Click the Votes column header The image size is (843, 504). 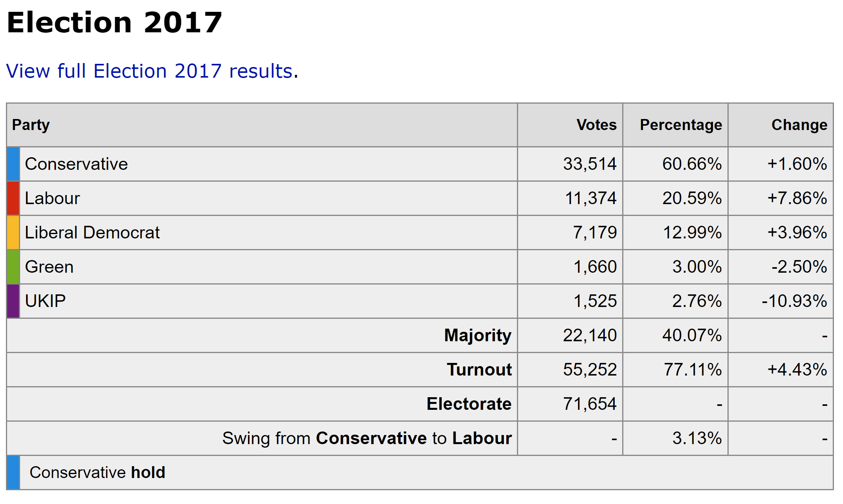[596, 125]
